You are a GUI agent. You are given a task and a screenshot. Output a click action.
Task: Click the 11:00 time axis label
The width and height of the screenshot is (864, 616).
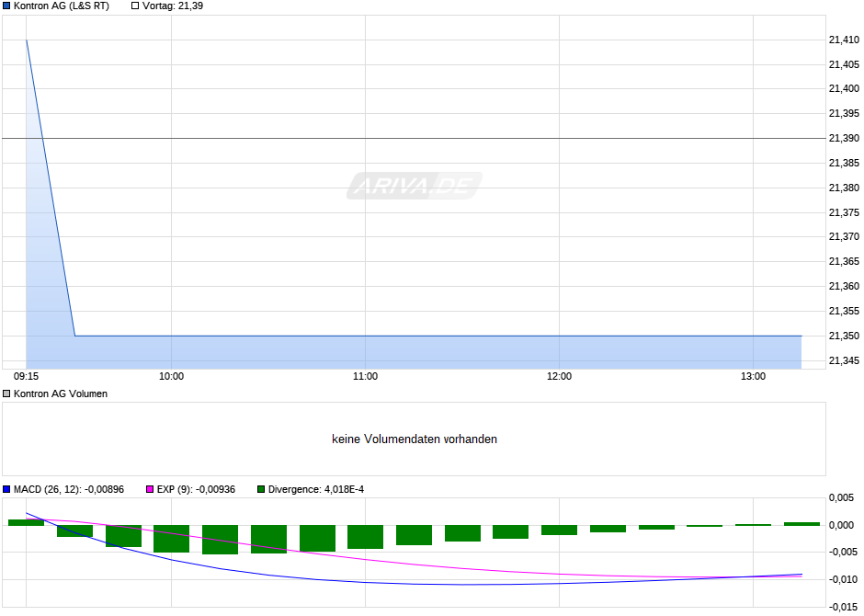tap(365, 376)
